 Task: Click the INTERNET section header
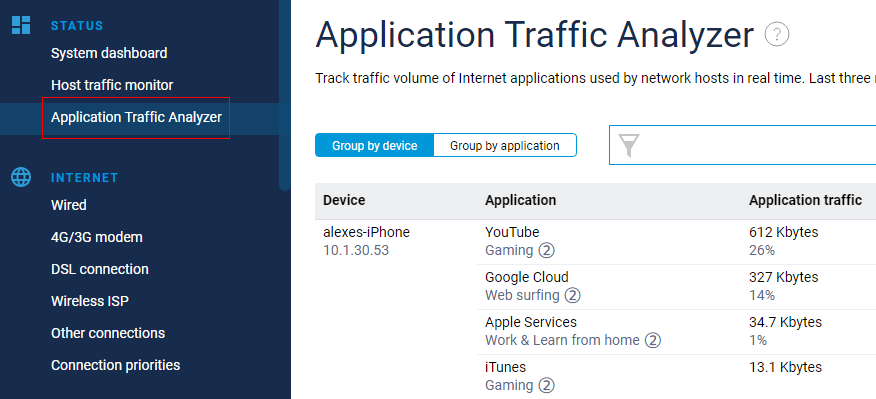[x=84, y=178]
